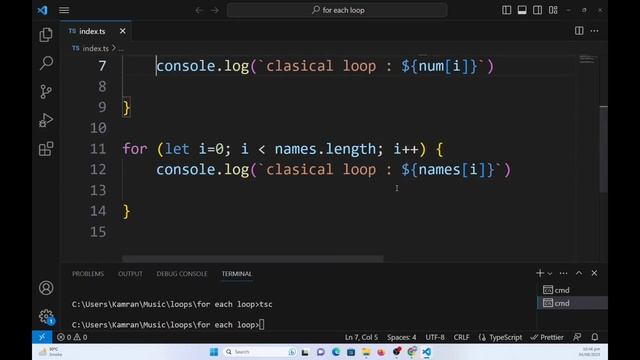Click the editor horizontal scrollbar
Image resolution: width=640 pixels, height=360 pixels.
(x=253, y=259)
